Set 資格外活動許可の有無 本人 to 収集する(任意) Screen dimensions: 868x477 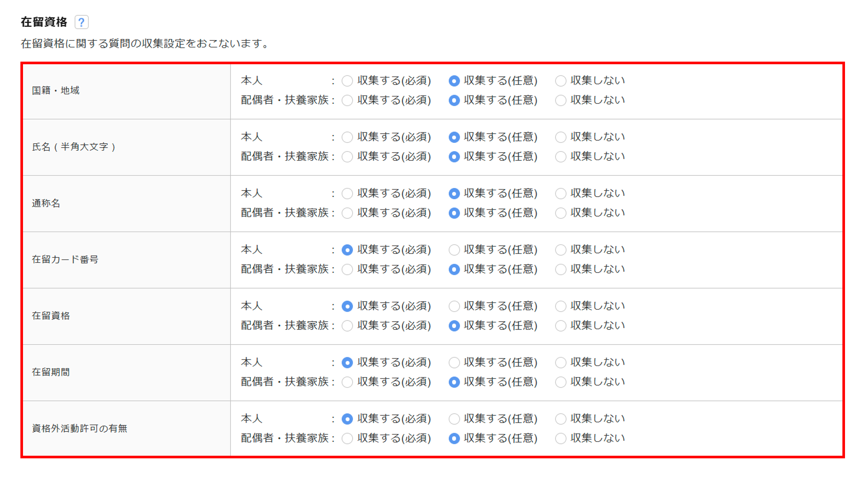(x=454, y=419)
